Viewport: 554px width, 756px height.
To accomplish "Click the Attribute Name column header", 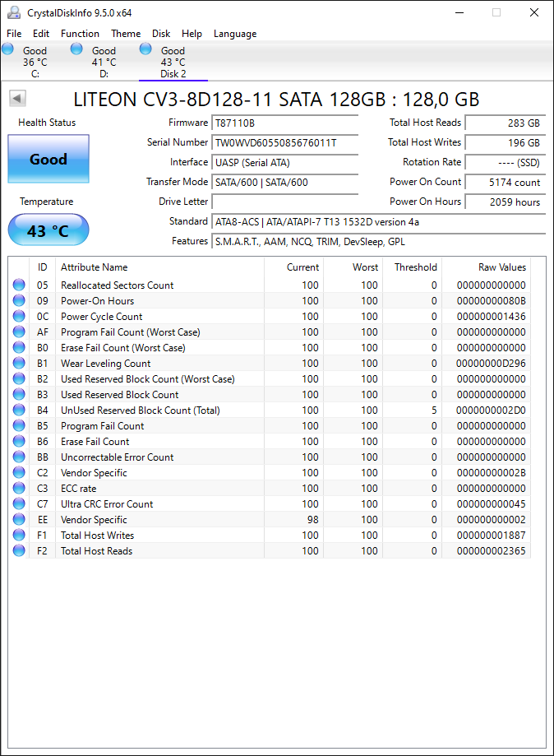I will click(160, 267).
